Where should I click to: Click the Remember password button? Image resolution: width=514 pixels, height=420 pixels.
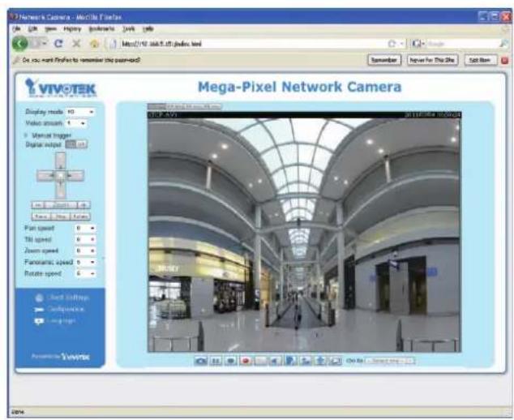pos(384,60)
